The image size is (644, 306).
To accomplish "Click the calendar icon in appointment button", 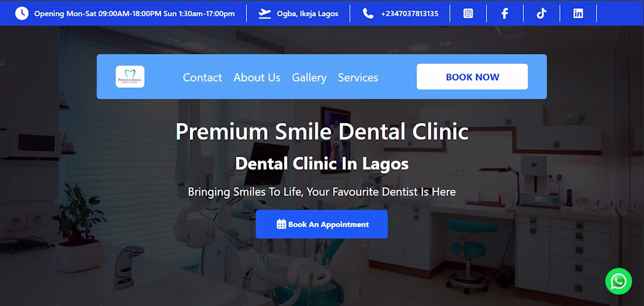I will (282, 224).
